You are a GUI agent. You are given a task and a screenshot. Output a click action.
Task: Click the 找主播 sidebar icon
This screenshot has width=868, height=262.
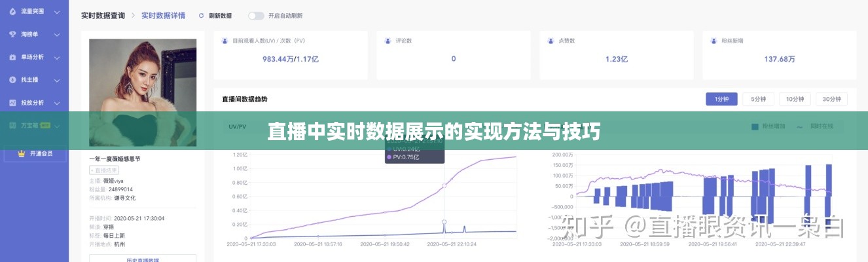[12, 80]
